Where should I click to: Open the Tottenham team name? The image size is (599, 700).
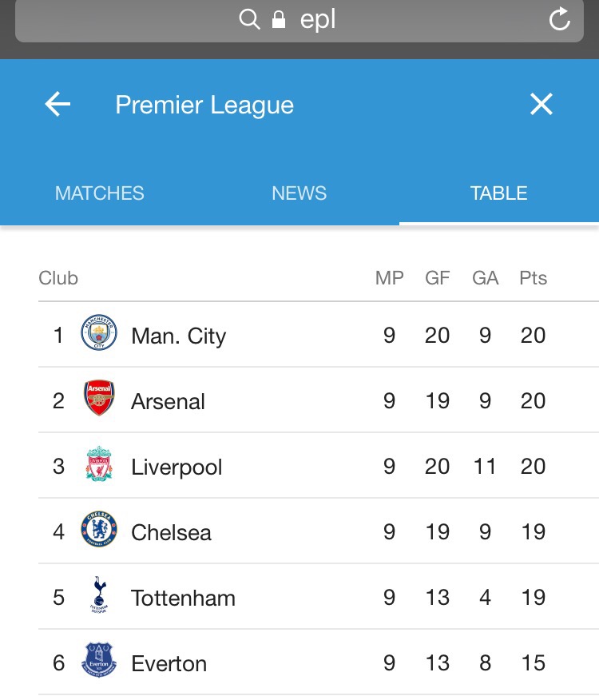183,598
